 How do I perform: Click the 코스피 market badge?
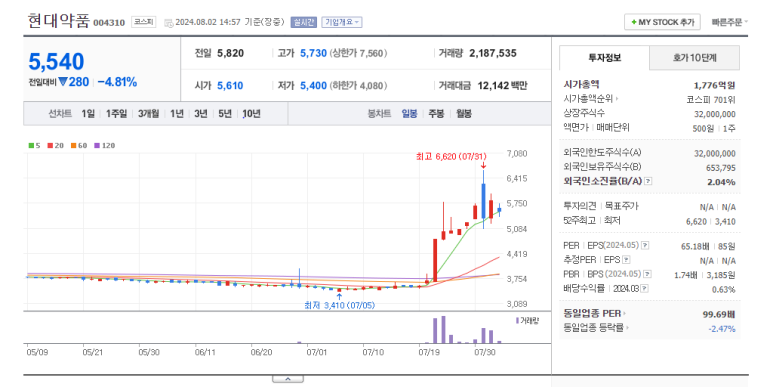point(143,22)
